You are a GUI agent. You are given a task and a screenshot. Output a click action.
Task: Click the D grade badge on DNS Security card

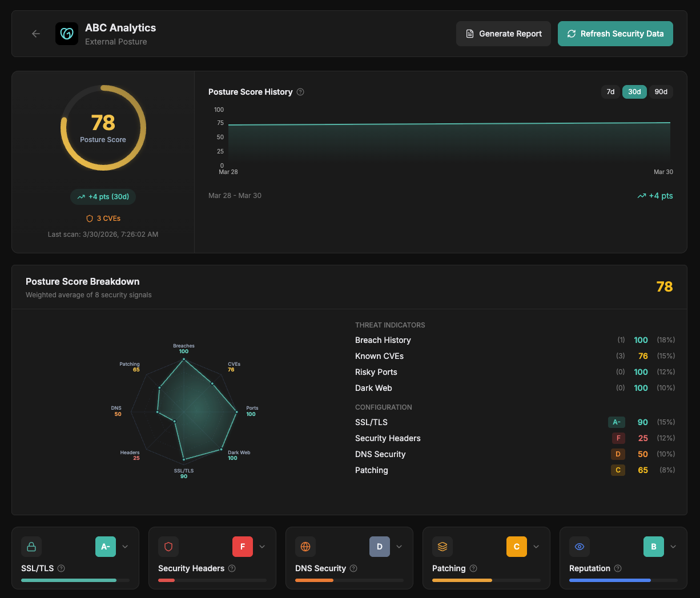pyautogui.click(x=380, y=547)
